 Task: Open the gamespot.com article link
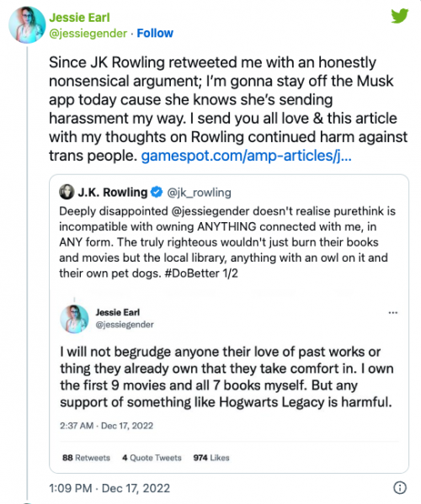point(246,156)
